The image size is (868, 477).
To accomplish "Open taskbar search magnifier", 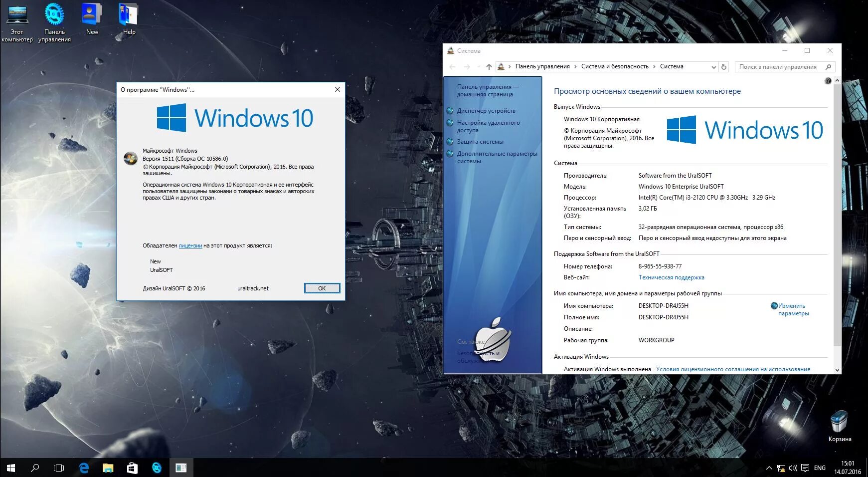I will 35,468.
